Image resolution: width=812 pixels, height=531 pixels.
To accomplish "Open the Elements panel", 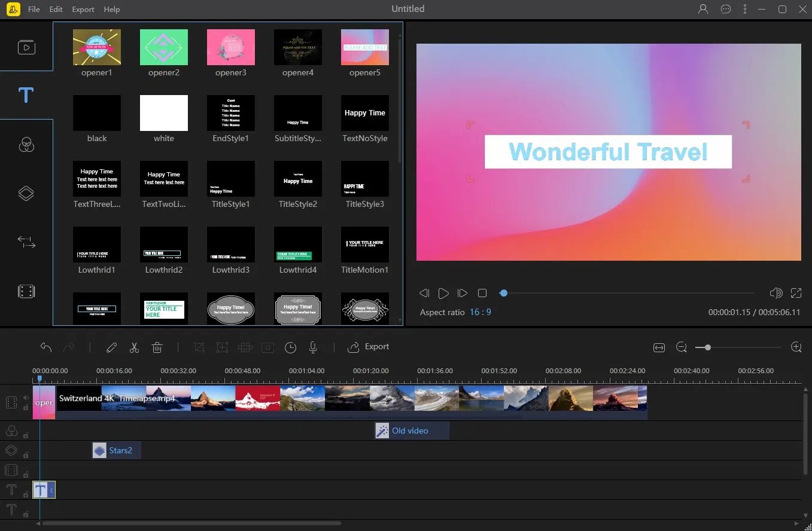I will 26,291.
